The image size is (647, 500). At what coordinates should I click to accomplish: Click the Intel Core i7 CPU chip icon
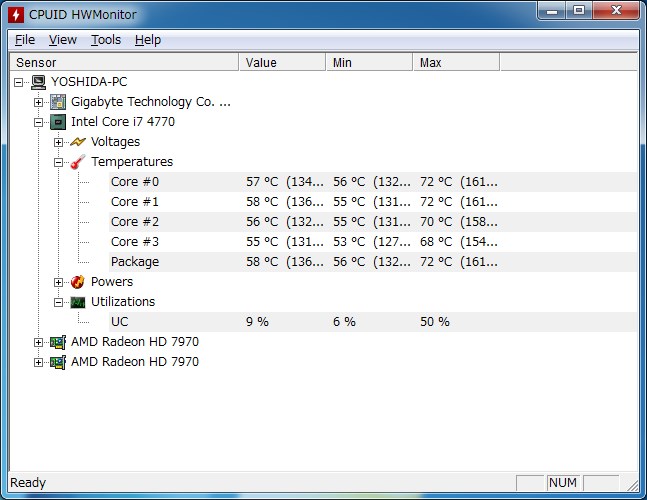(x=58, y=122)
